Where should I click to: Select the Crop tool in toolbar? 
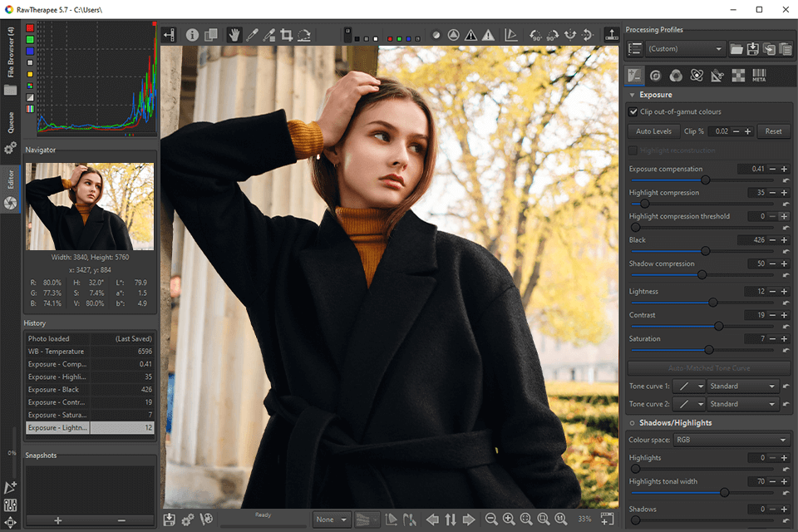point(287,35)
